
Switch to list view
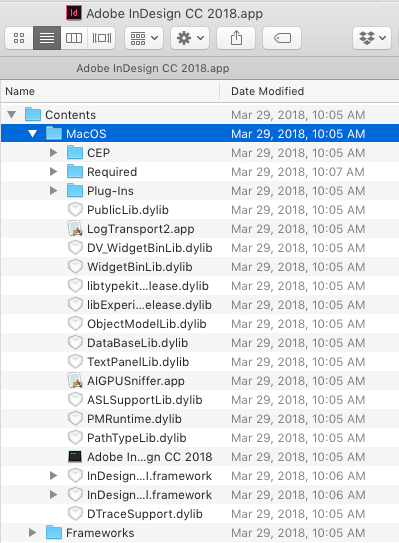click(x=47, y=38)
